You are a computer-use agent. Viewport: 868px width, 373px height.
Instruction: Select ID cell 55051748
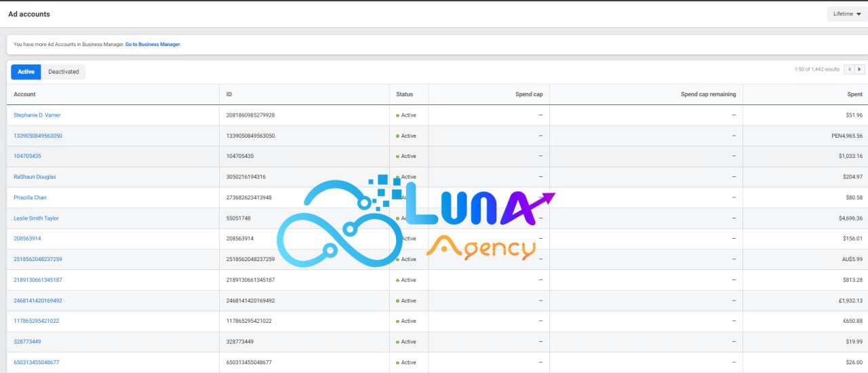point(239,218)
